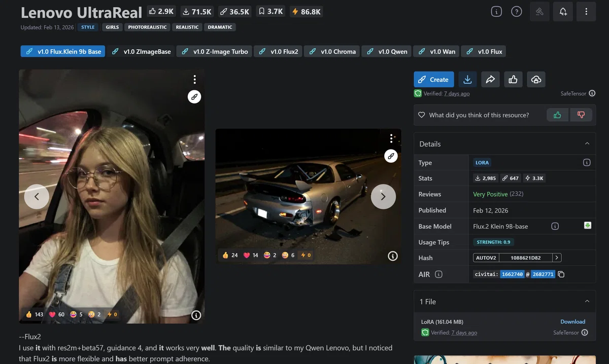This screenshot has width=609, height=364.
Task: Click the green download icon in Base Model row
Action: (x=587, y=226)
